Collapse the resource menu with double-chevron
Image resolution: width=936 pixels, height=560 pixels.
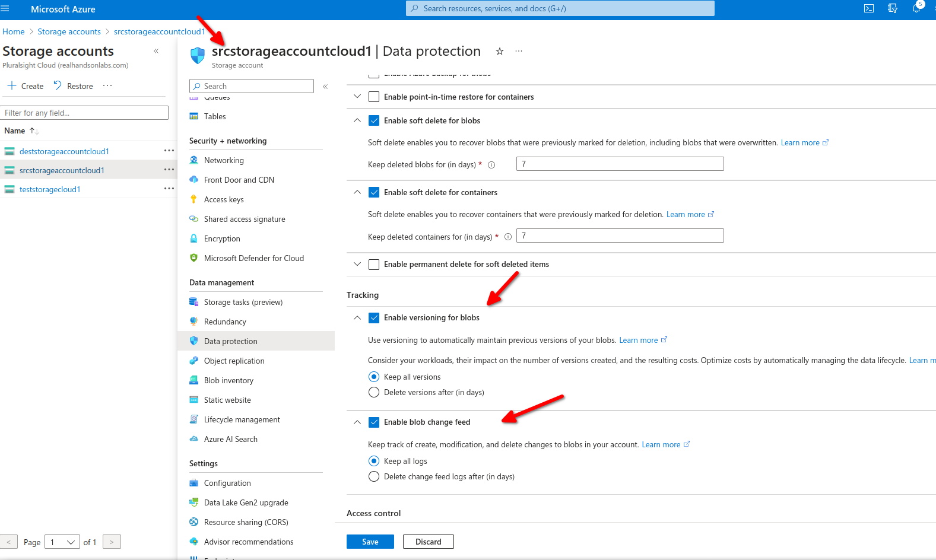[325, 87]
